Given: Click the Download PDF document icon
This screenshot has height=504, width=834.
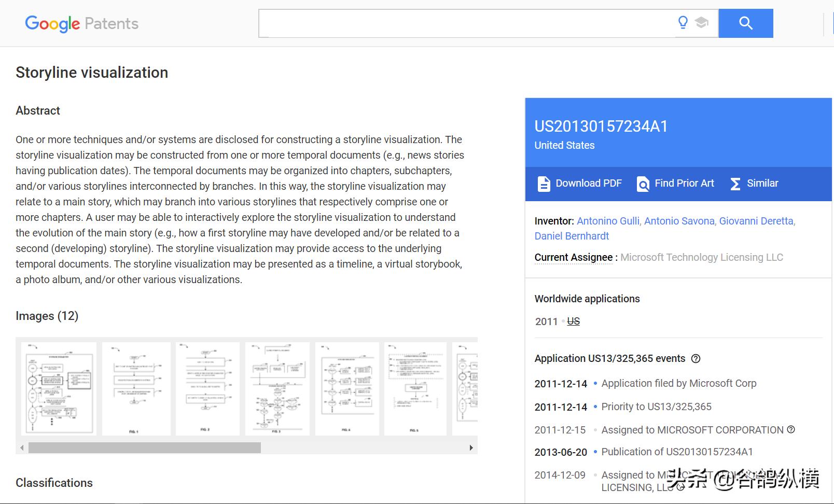Looking at the screenshot, I should [x=544, y=184].
